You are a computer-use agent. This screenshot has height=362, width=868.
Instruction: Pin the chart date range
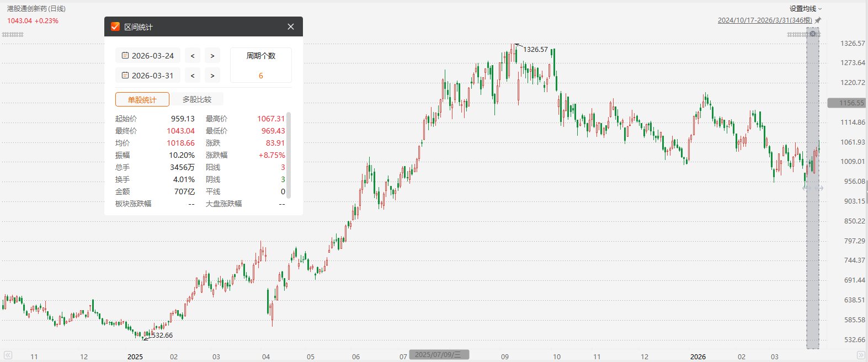(x=818, y=20)
